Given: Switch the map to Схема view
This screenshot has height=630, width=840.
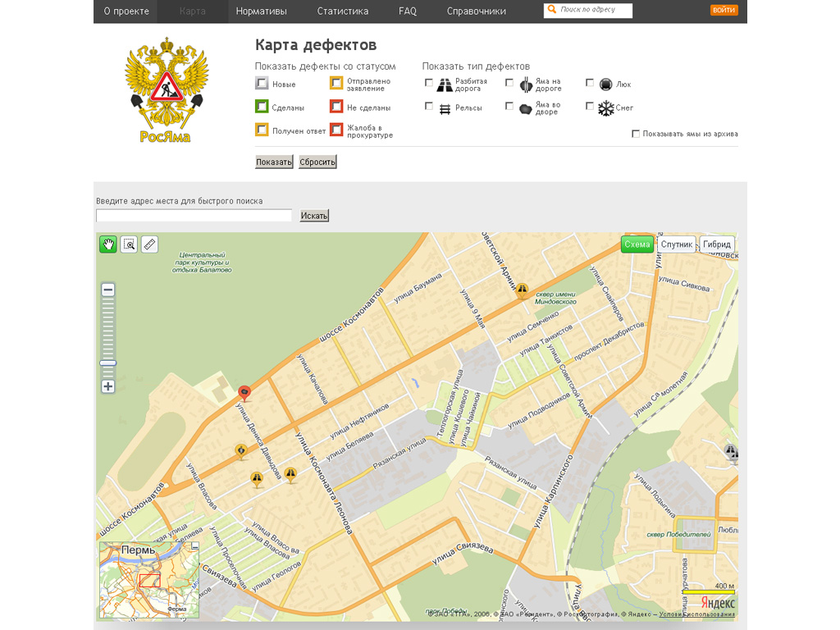Looking at the screenshot, I should pyautogui.click(x=637, y=244).
